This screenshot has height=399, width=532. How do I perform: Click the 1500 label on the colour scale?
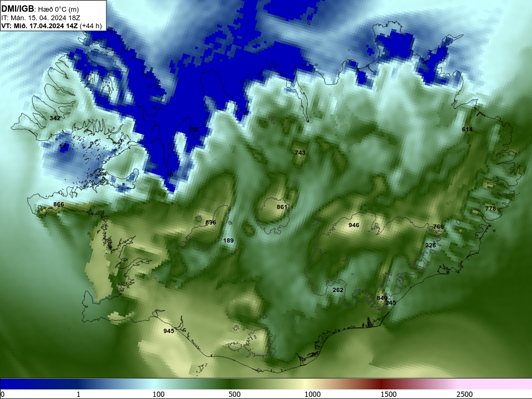point(388,394)
